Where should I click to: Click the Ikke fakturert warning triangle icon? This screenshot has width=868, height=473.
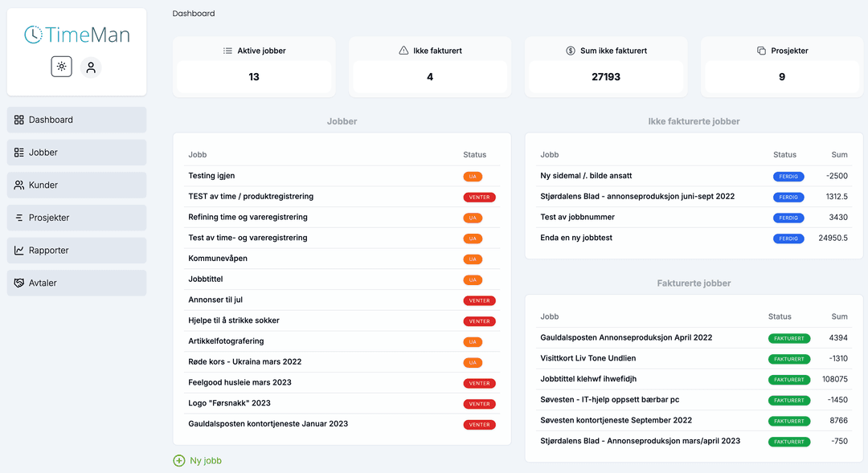(x=403, y=51)
